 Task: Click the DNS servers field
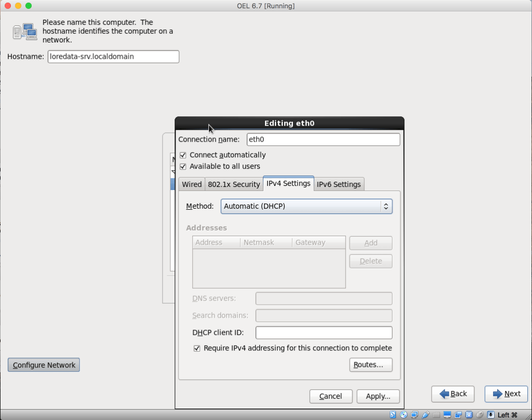(x=324, y=299)
